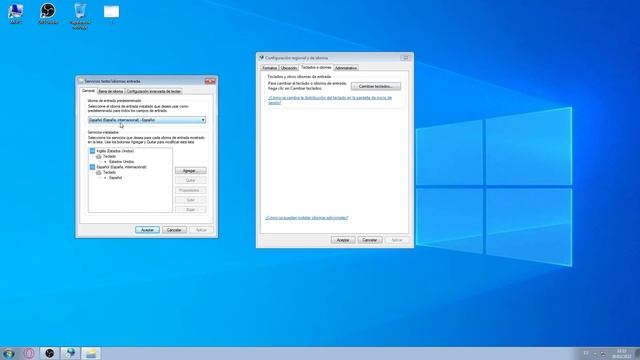Open the Formatos tab in regional settings
This screenshot has width=640, height=360.
(269, 68)
